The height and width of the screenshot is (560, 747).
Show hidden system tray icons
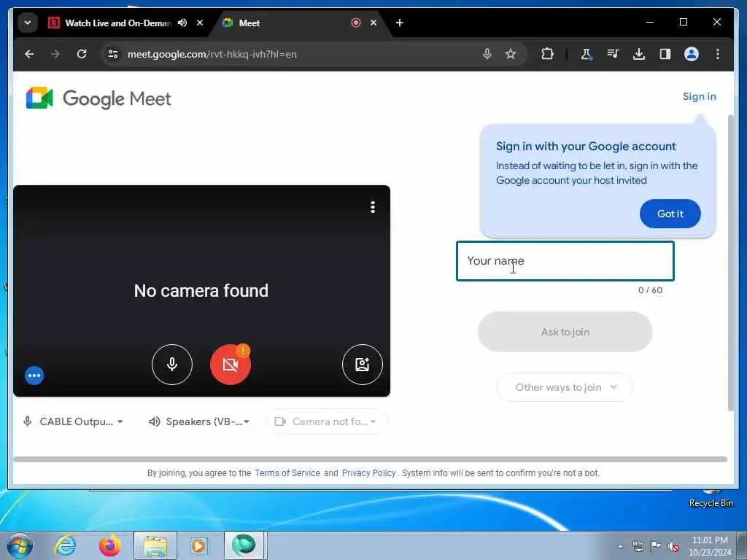620,547
